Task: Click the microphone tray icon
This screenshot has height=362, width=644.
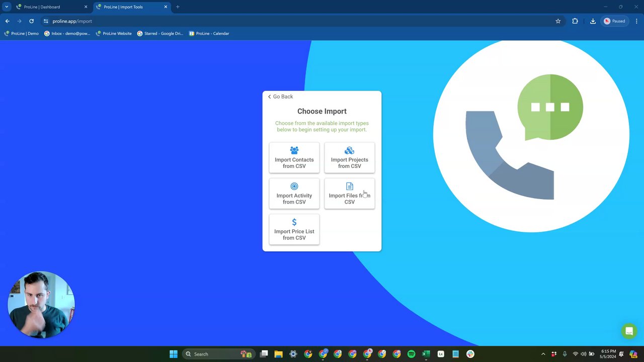Action: (x=565, y=354)
